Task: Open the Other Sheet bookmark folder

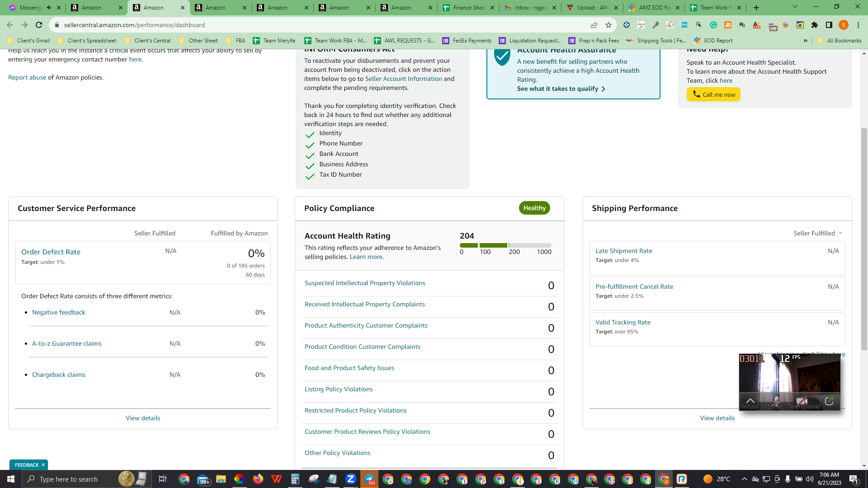Action: pos(198,41)
